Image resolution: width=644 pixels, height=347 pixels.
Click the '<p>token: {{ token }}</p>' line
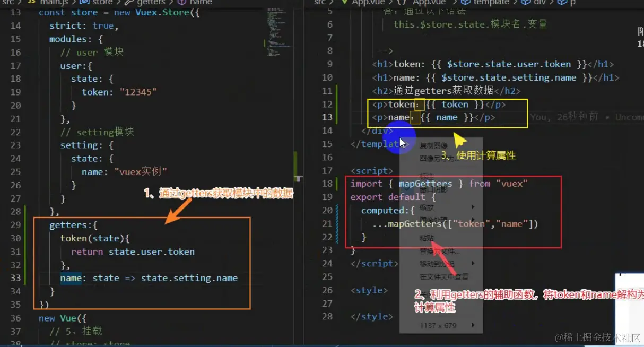[x=439, y=104]
